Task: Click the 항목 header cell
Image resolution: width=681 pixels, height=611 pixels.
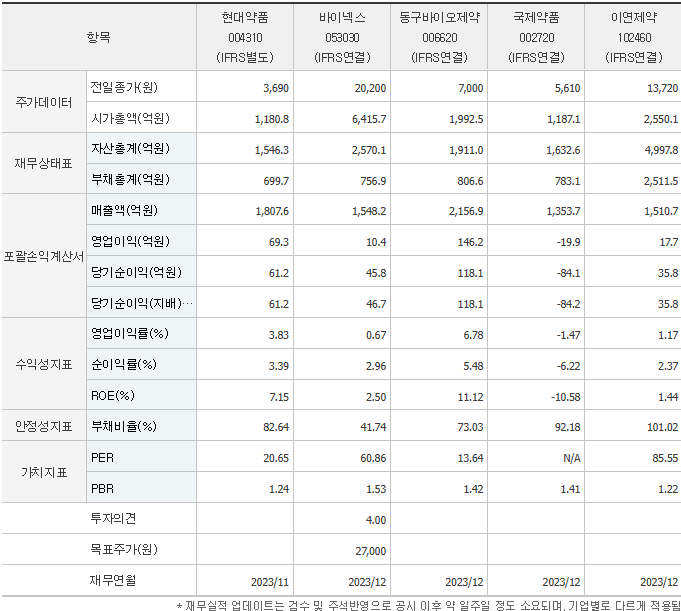Action: [99, 37]
